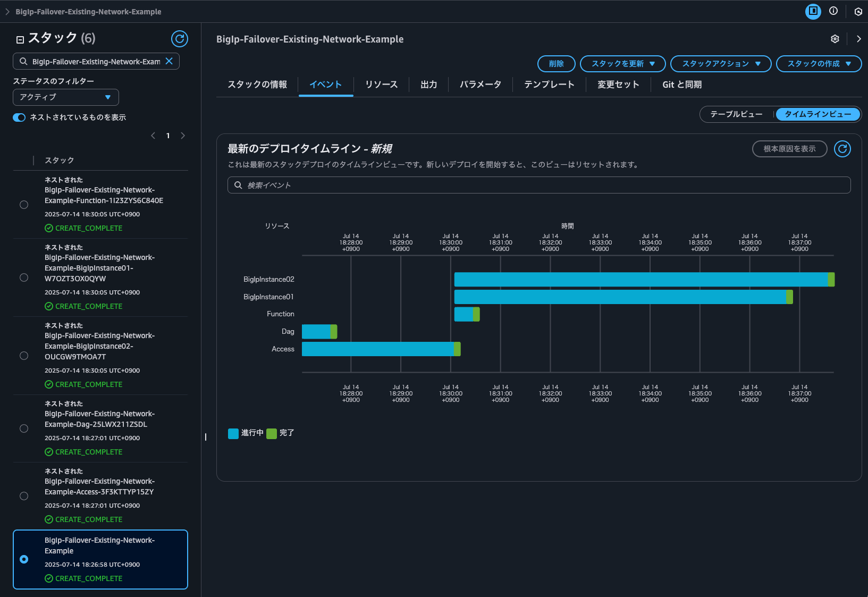Click CREATE_COMPLETE status icon of Dag stack
Viewport: 868px width, 597px height.
tap(49, 452)
